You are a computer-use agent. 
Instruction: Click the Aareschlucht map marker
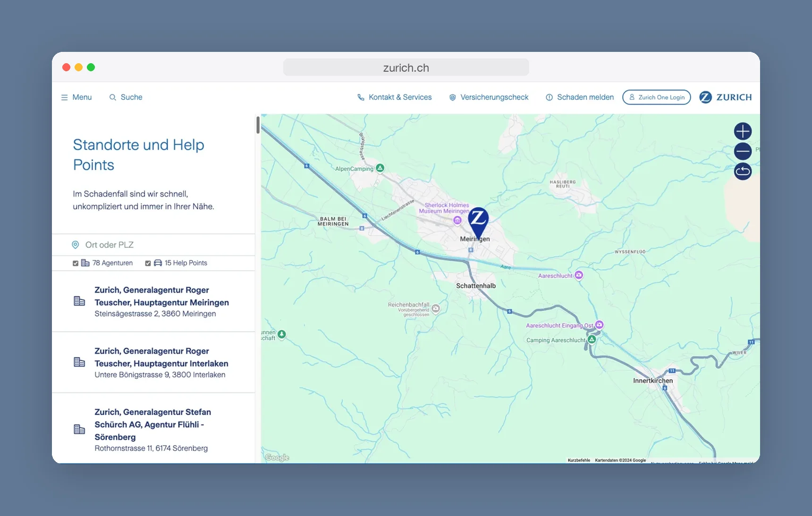click(579, 275)
